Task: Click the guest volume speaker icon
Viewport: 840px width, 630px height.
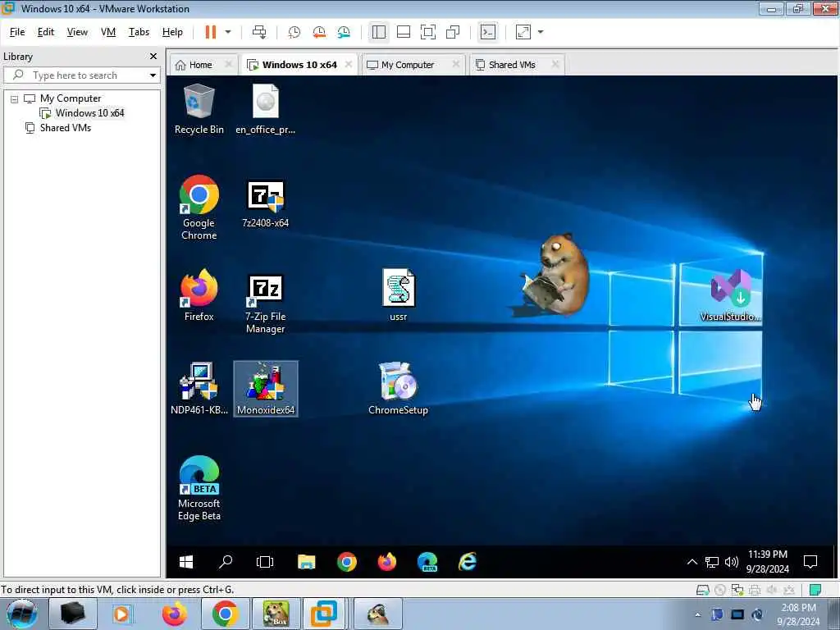Action: coord(731,562)
